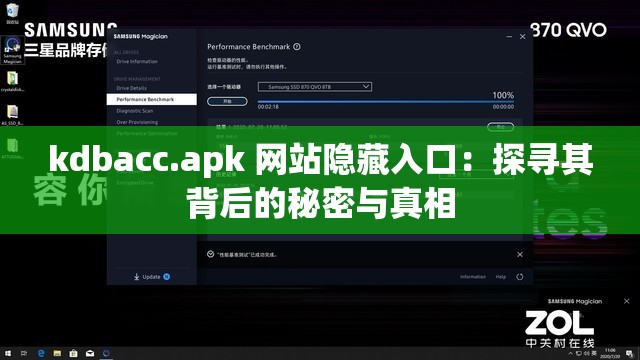Viewport: 640px width, 360px height.
Task: Open Task View from the taskbar
Action: click(x=24, y=353)
